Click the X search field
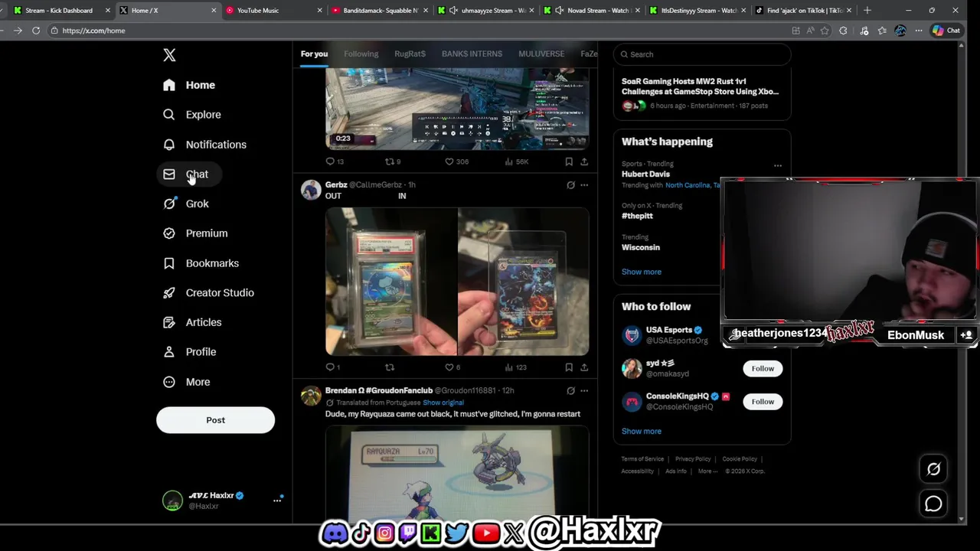This screenshot has height=551, width=980. (x=702, y=54)
